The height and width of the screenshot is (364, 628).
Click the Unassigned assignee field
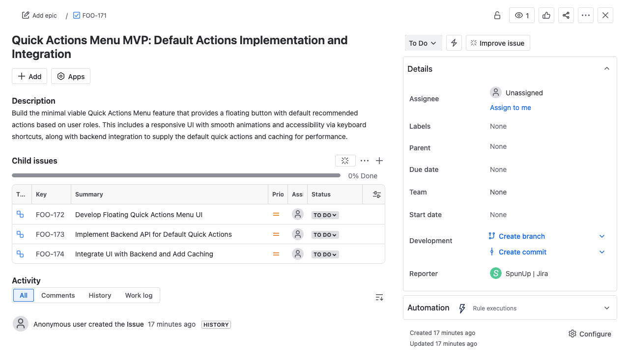point(516,92)
